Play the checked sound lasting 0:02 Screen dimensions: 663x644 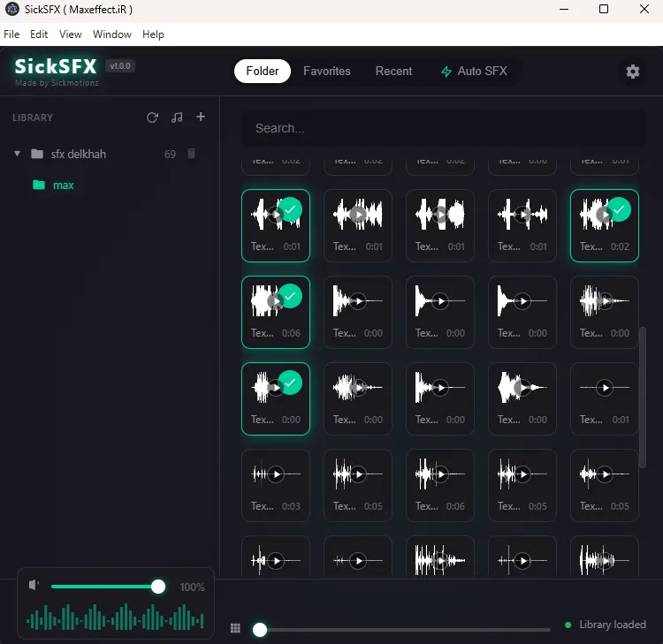coord(604,215)
